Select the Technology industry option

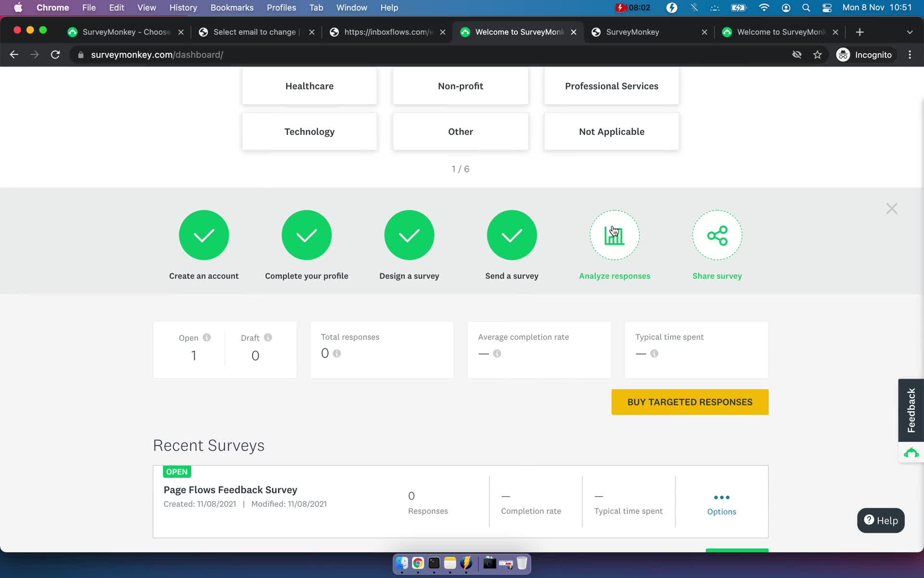[x=309, y=131]
